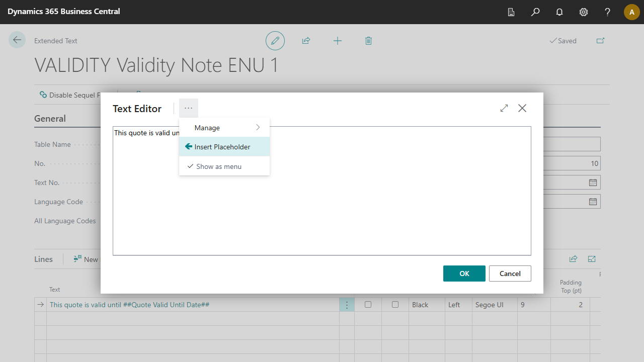Open the notifications bell

click(x=559, y=12)
